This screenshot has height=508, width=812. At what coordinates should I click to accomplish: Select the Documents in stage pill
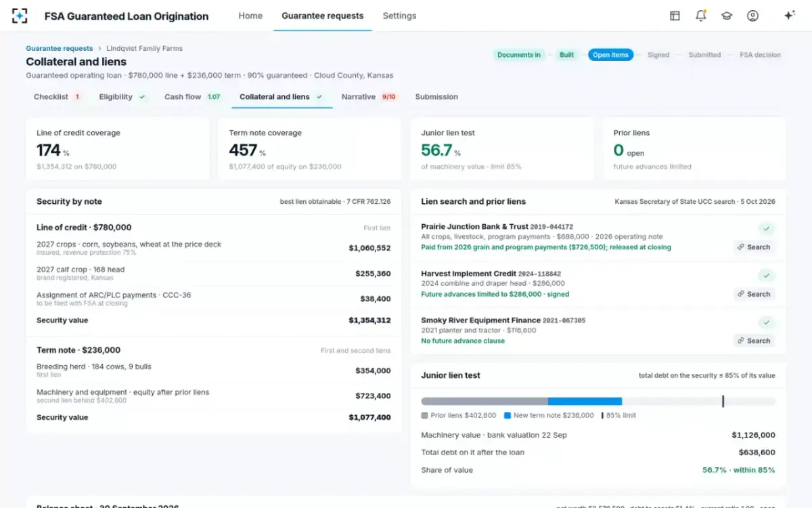click(519, 55)
